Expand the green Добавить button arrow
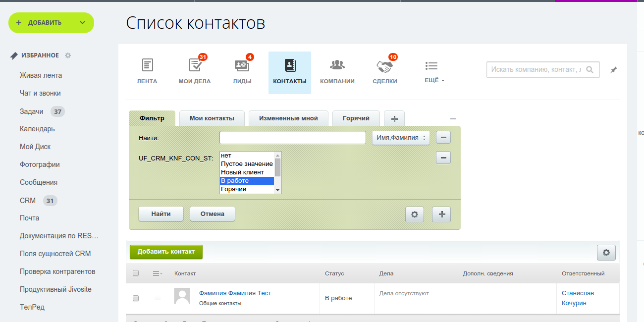The height and width of the screenshot is (322, 644). pyautogui.click(x=82, y=23)
